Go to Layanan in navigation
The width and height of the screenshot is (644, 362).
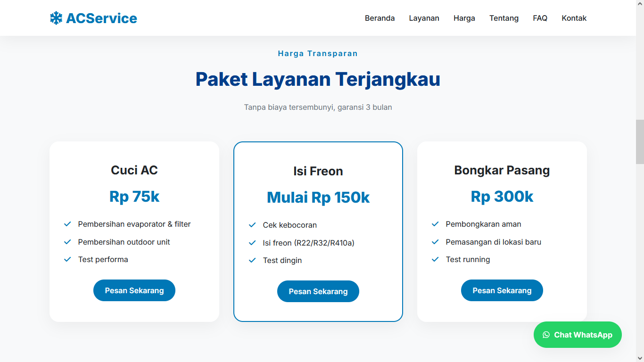point(424,18)
